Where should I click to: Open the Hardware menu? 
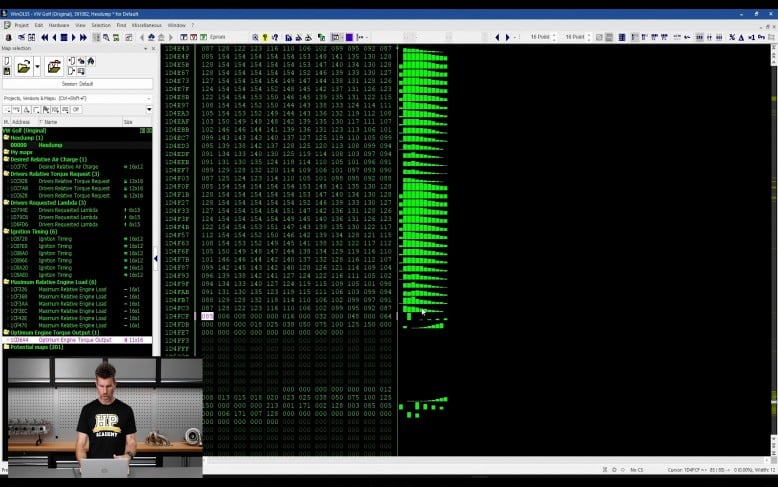(x=59, y=25)
